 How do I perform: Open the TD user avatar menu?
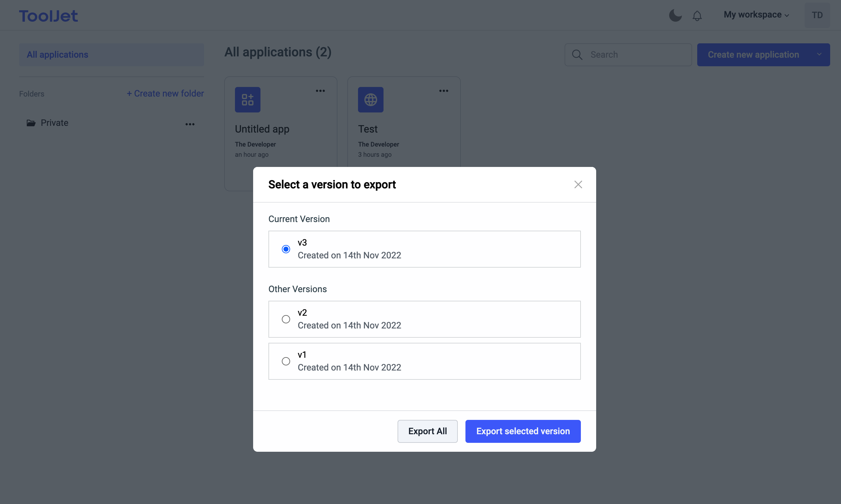point(816,15)
